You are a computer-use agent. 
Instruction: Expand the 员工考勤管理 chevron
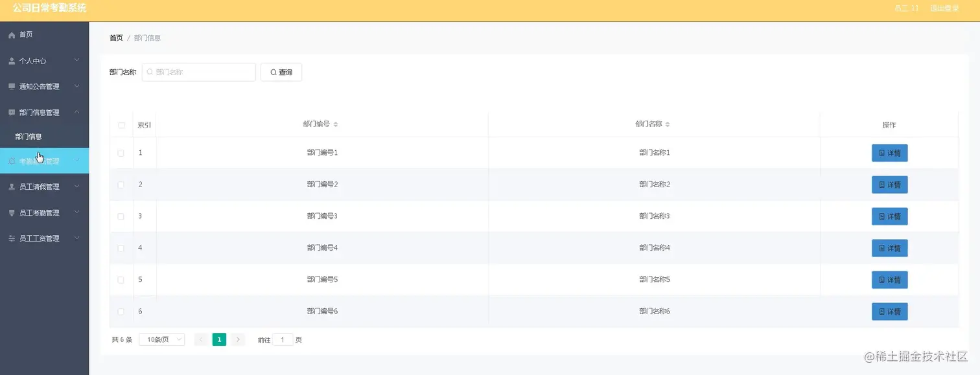[76, 212]
